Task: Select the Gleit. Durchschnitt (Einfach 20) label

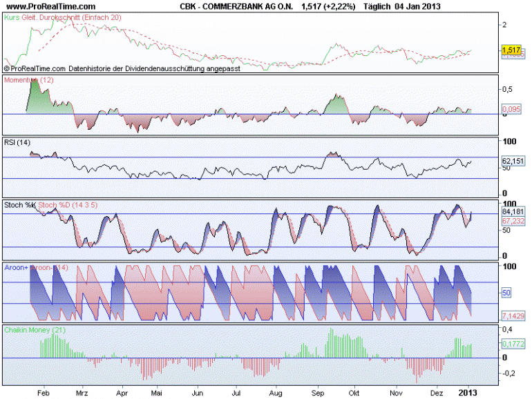Action: tap(72, 17)
